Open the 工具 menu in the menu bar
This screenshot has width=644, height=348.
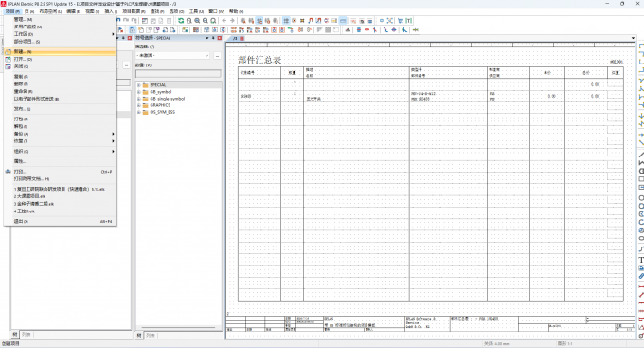coord(196,11)
